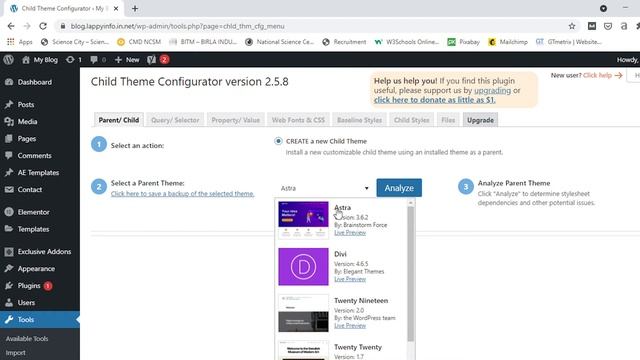Switch to Files tab
The height and width of the screenshot is (360, 640).
tap(448, 120)
